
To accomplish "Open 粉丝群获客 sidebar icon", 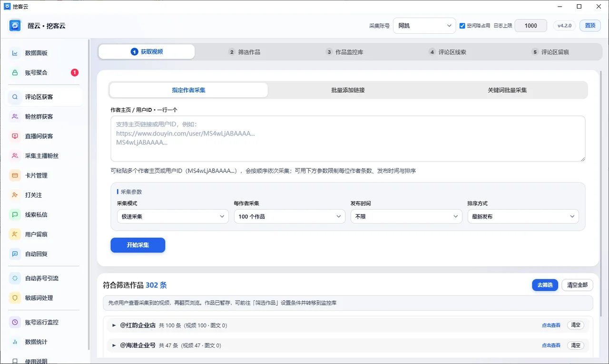I will tap(15, 116).
